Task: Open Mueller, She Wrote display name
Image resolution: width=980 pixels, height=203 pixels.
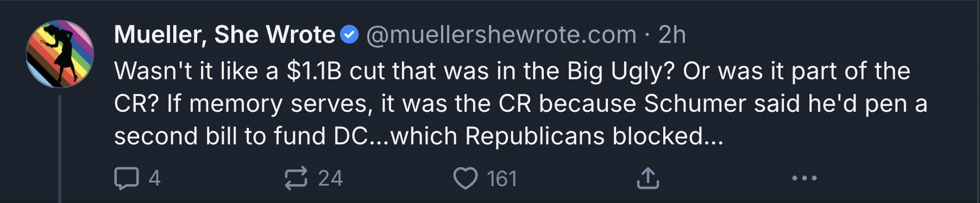Action: pos(225,35)
